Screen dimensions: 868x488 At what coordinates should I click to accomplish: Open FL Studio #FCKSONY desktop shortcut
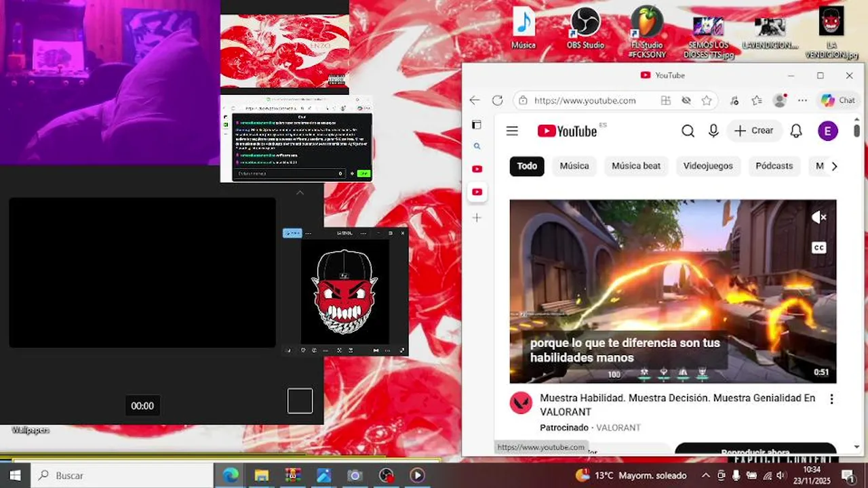647,32
